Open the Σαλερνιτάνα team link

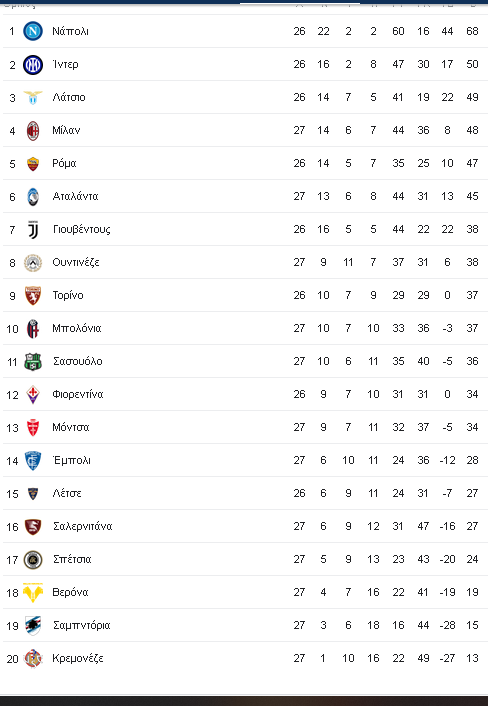point(82,526)
